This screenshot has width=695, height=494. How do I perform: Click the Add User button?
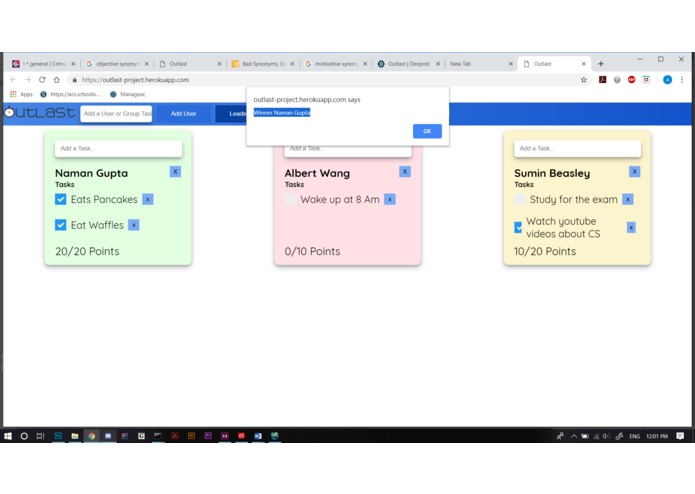pos(184,114)
